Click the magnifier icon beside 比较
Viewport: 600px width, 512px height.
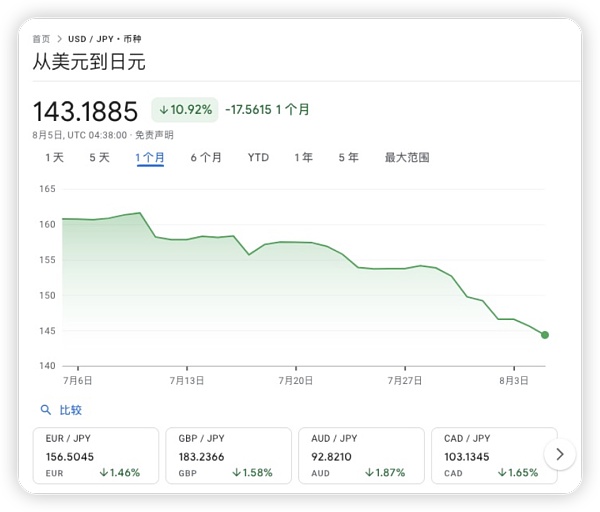pos(45,410)
